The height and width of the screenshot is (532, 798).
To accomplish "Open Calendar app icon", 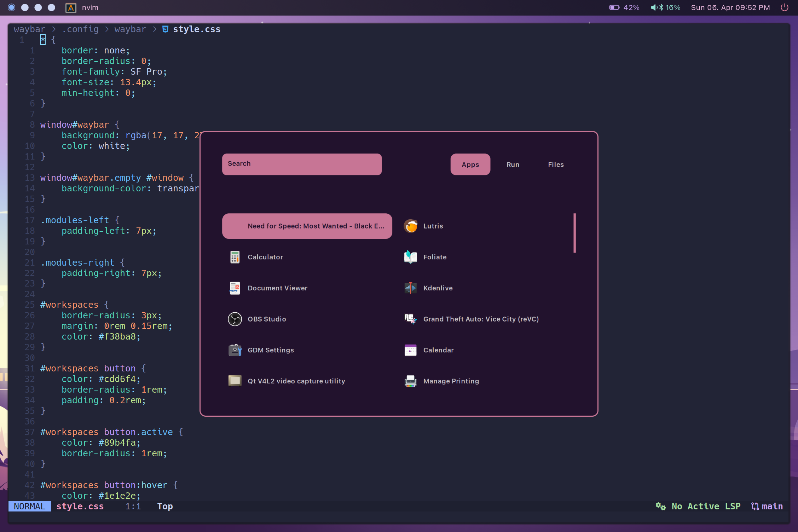I will coord(410,350).
